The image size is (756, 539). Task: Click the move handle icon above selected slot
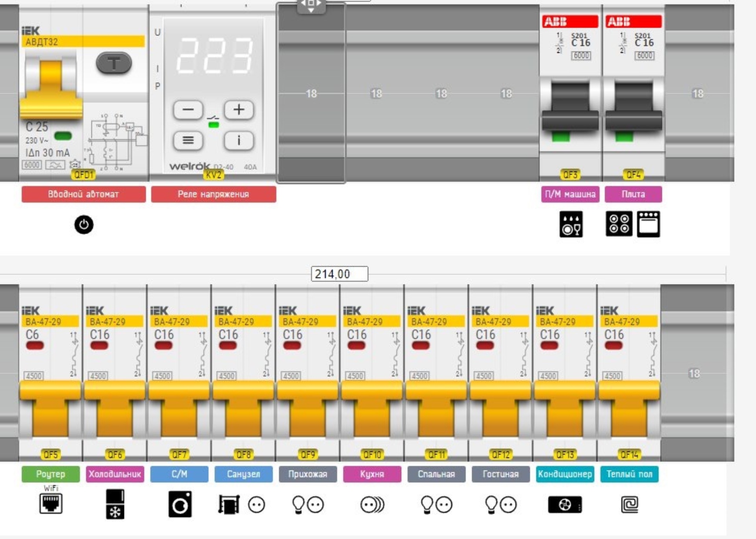click(x=311, y=6)
